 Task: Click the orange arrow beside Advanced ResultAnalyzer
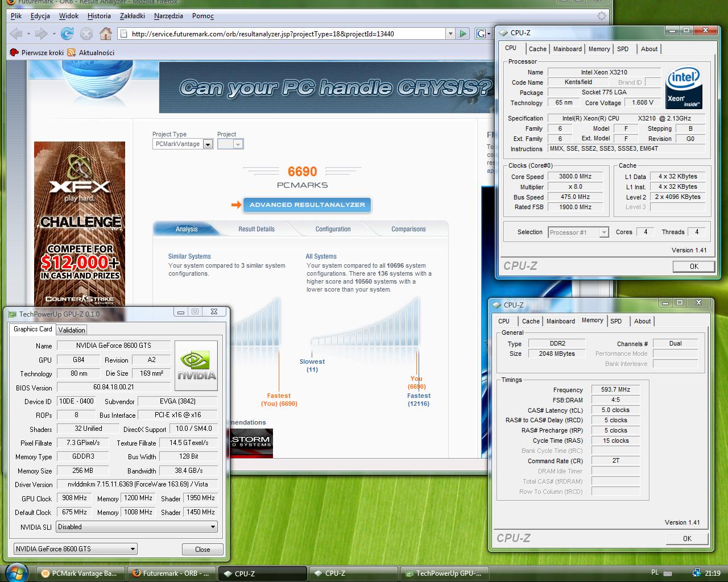coord(236,205)
